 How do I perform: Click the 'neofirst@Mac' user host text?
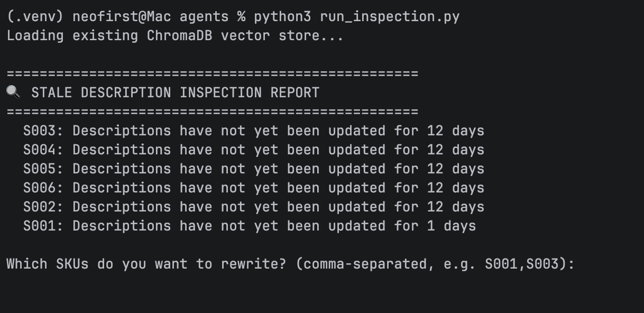pyautogui.click(x=122, y=17)
